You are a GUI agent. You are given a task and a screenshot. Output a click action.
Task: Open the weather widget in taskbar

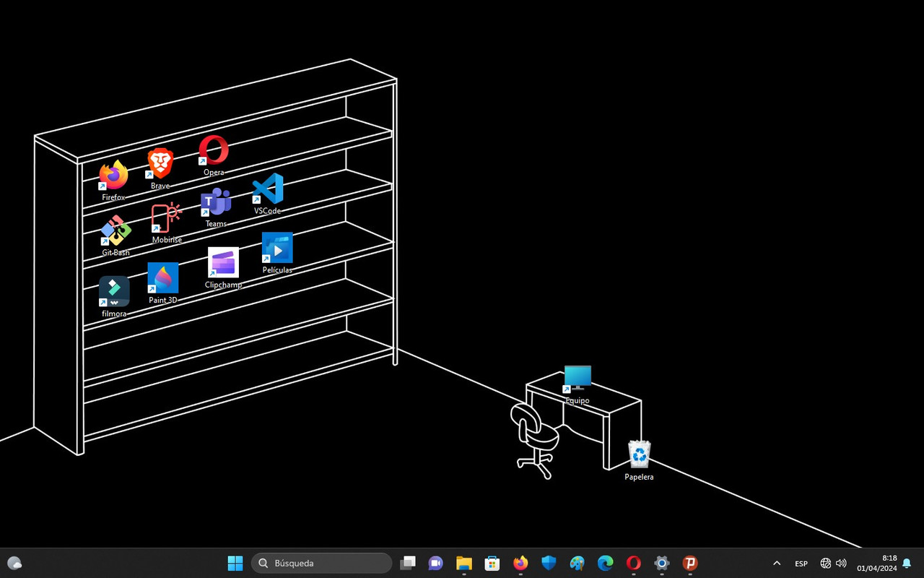(14, 563)
